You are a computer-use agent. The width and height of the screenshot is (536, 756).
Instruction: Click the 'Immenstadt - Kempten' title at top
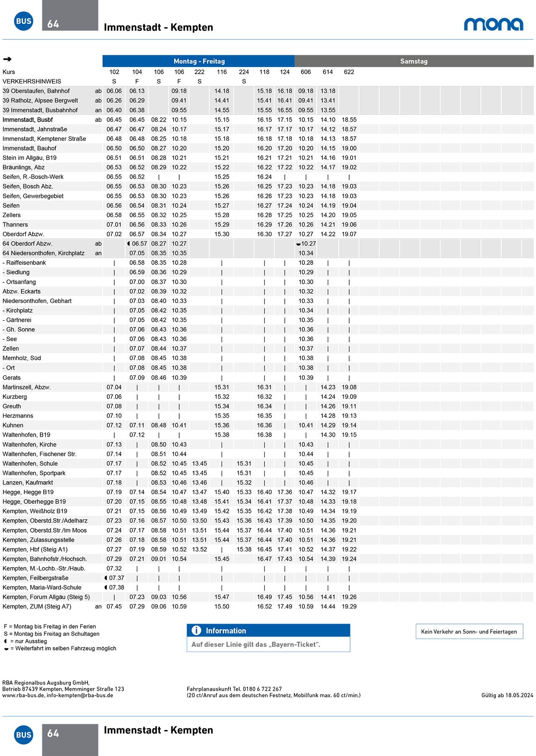[x=158, y=27]
